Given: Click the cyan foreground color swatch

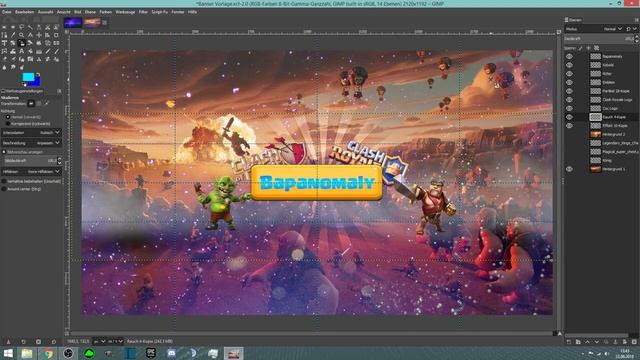Looking at the screenshot, I should (x=28, y=77).
